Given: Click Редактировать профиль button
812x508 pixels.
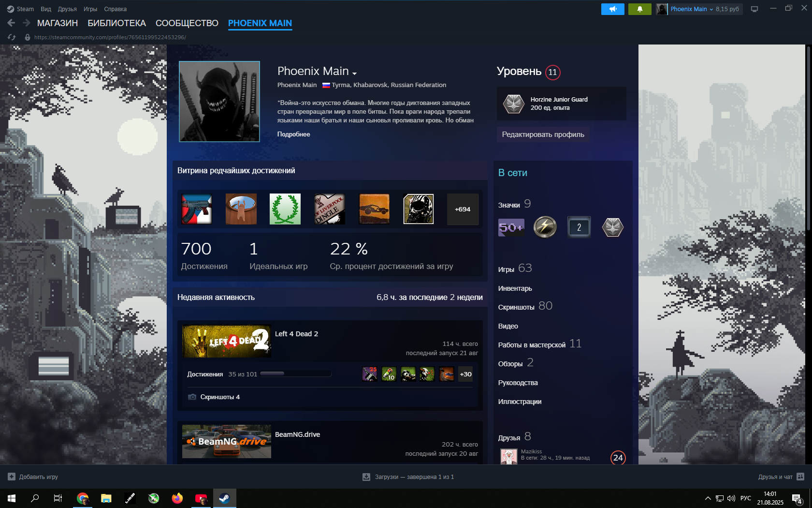Looking at the screenshot, I should (543, 134).
